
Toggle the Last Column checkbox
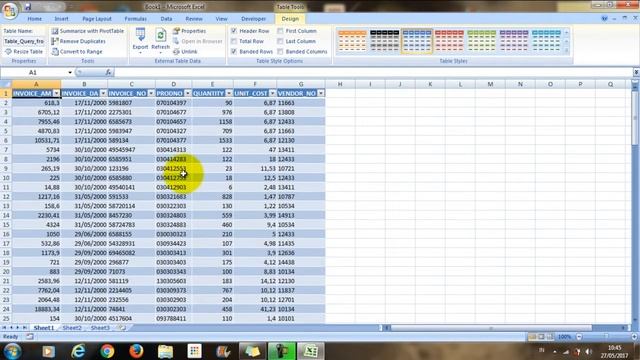click(280, 41)
